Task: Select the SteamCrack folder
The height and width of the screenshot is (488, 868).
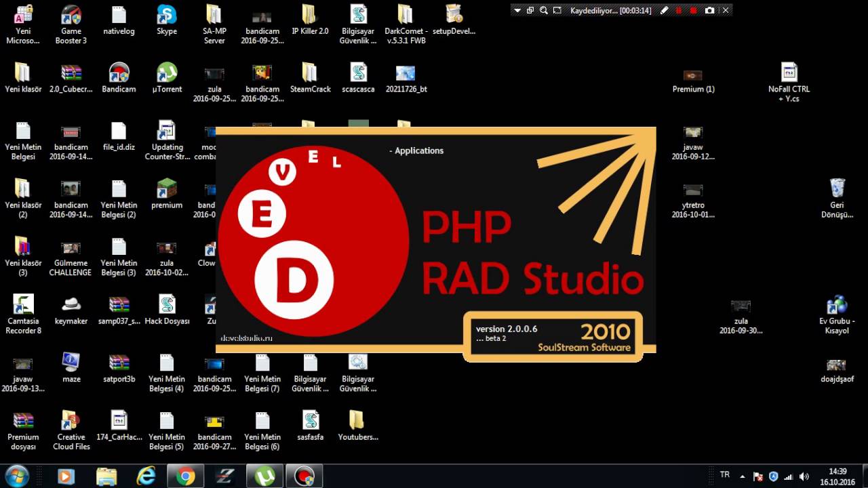Action: coord(310,79)
